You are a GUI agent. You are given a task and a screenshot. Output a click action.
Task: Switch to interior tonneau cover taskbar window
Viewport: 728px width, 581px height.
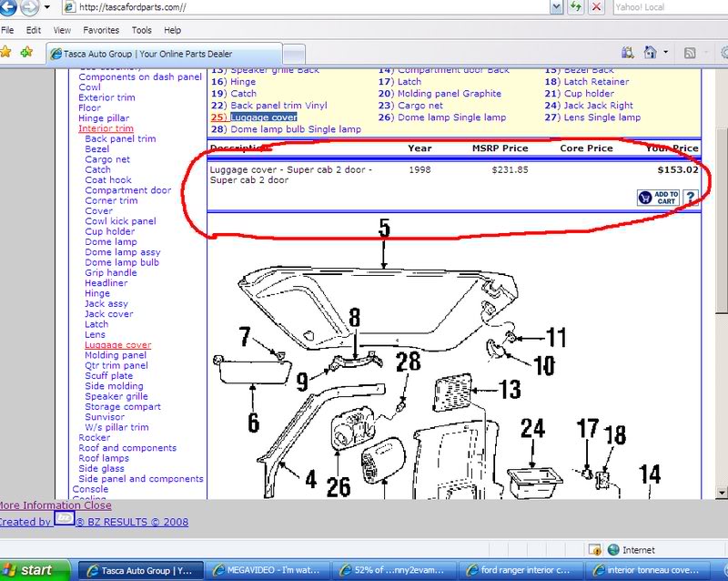[x=649, y=570]
